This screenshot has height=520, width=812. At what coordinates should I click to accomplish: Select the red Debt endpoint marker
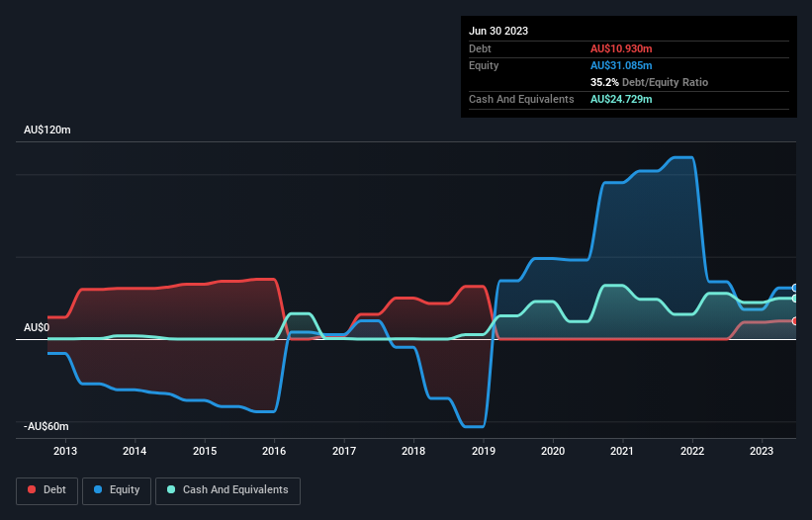point(795,321)
